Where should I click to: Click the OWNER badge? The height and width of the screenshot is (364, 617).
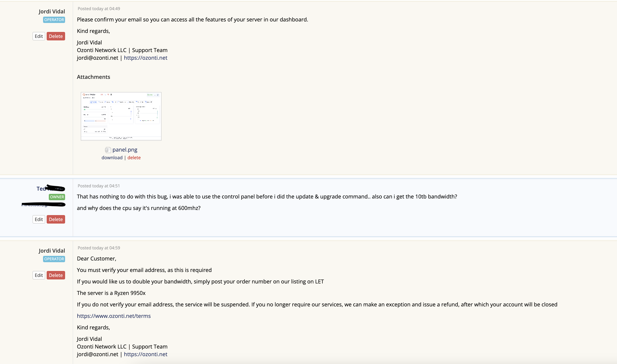tap(57, 197)
